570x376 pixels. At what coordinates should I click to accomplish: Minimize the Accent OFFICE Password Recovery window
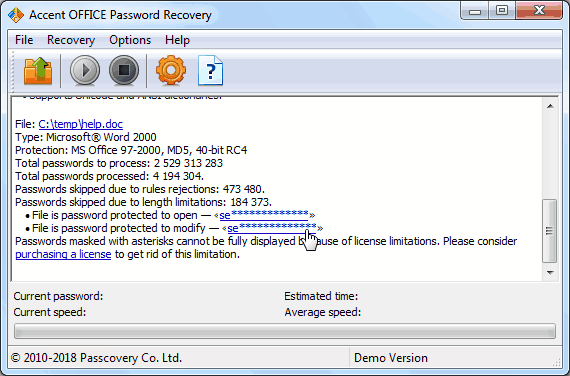tap(475, 11)
